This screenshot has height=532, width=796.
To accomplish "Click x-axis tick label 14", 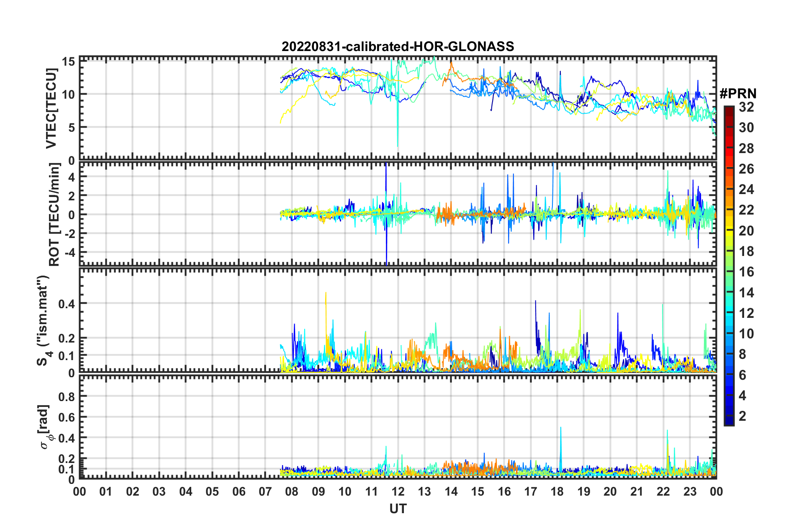I will [451, 491].
